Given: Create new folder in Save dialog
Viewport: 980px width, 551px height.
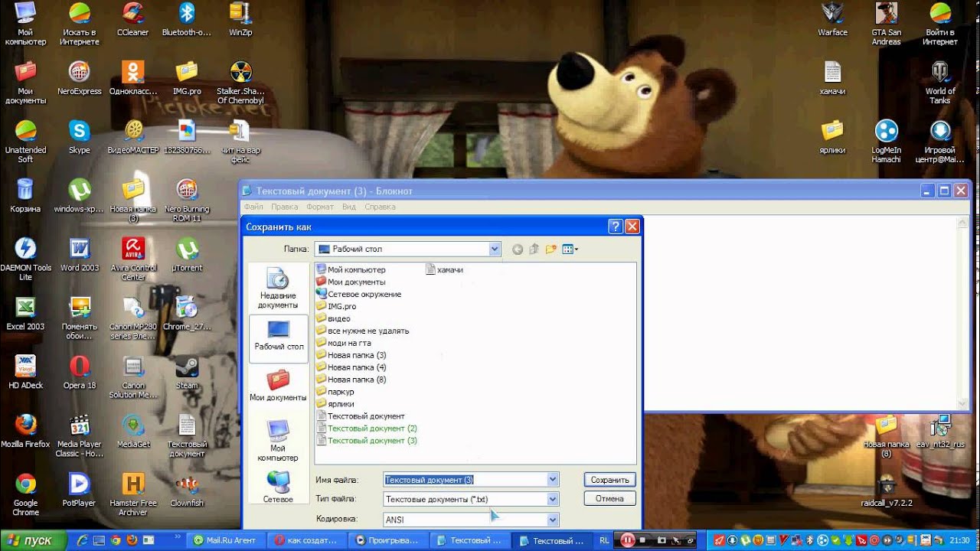Looking at the screenshot, I should [x=551, y=249].
